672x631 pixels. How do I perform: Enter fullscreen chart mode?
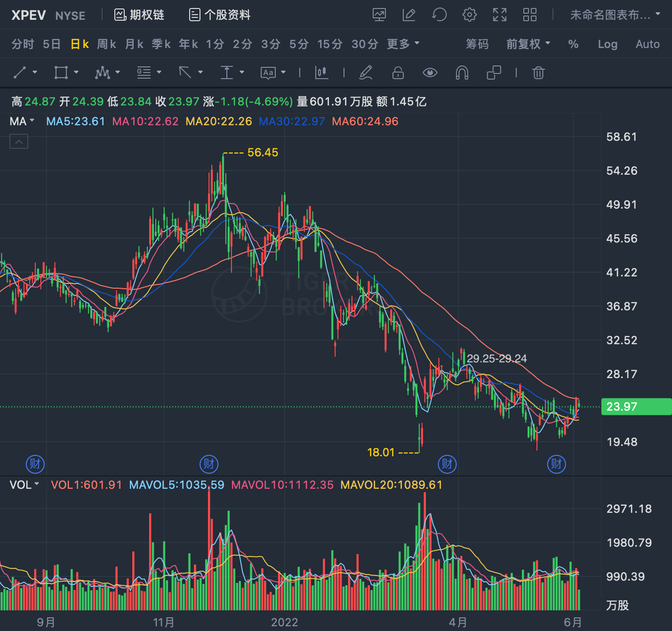pyautogui.click(x=500, y=15)
